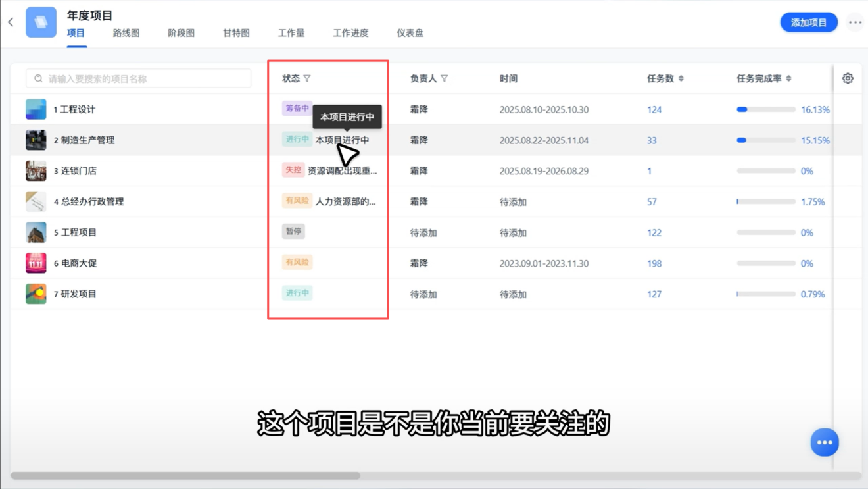Open the top-right three-dot more menu

pos(855,22)
